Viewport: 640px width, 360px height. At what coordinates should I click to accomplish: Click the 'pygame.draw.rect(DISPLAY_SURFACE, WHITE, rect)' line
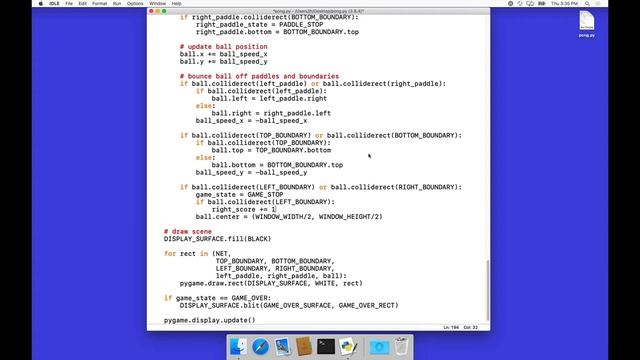pyautogui.click(x=271, y=283)
